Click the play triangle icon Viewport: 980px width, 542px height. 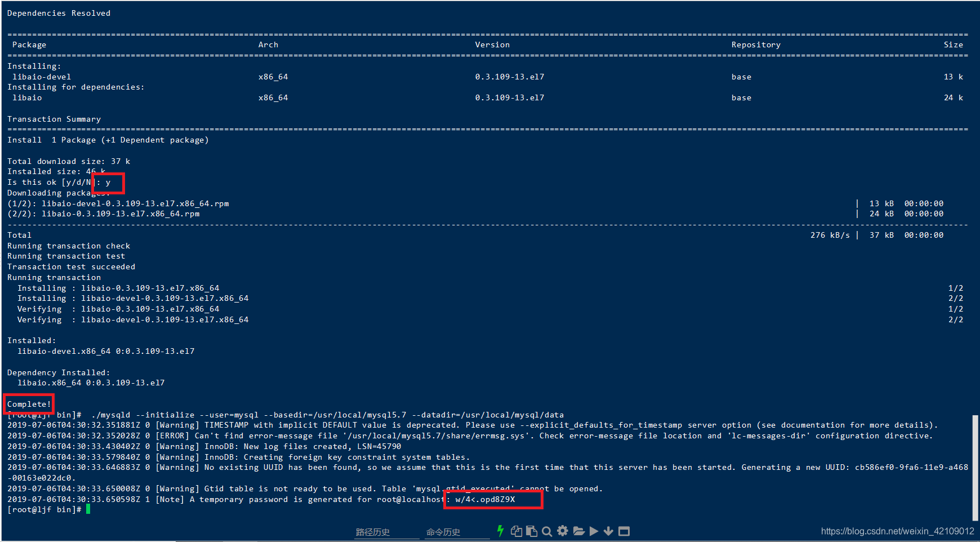pos(594,531)
